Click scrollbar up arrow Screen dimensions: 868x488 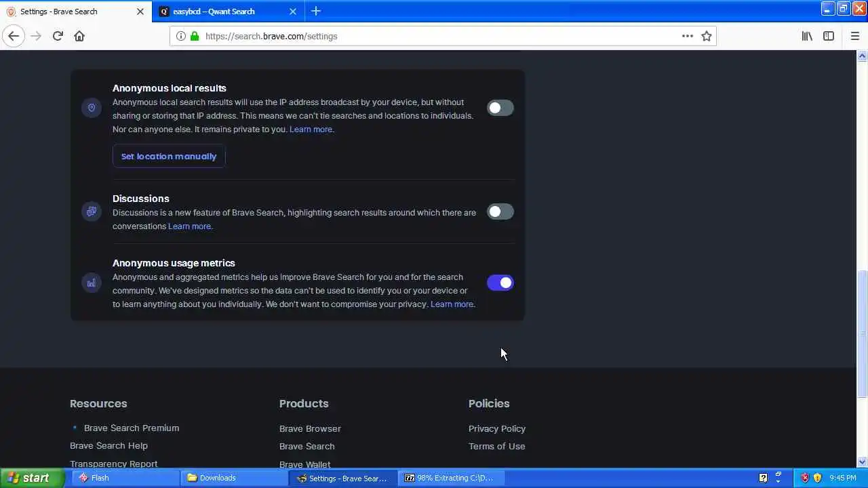(x=862, y=56)
